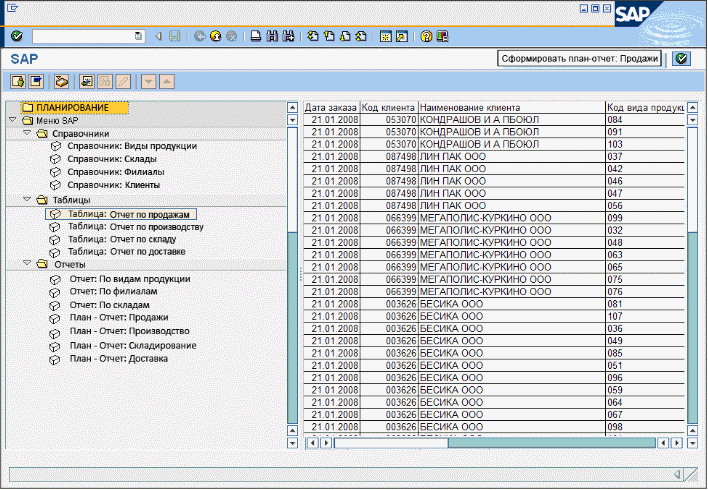
Task: Collapse the Справочники folder node
Action: [26, 133]
